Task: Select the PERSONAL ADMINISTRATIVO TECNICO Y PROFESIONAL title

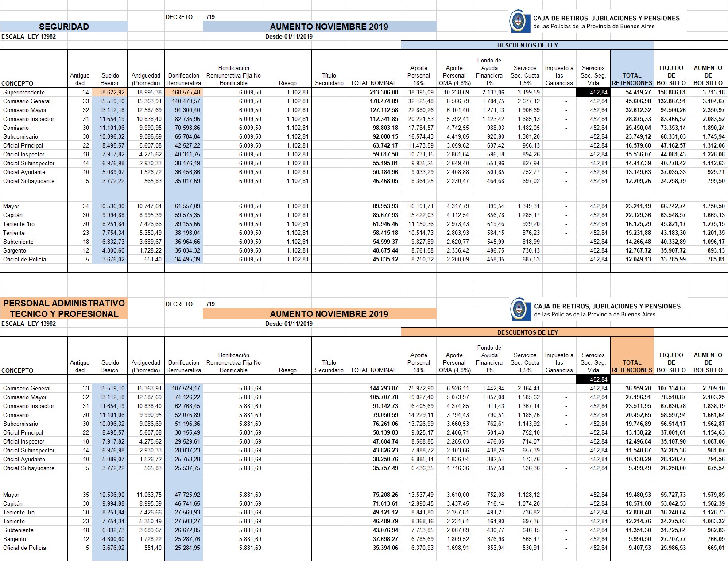Action: (x=64, y=308)
